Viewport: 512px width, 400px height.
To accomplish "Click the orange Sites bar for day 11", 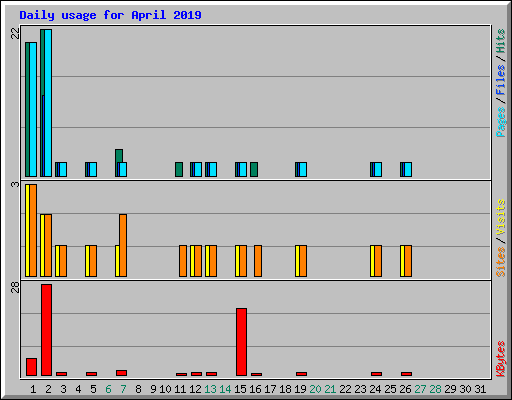I will [183, 261].
